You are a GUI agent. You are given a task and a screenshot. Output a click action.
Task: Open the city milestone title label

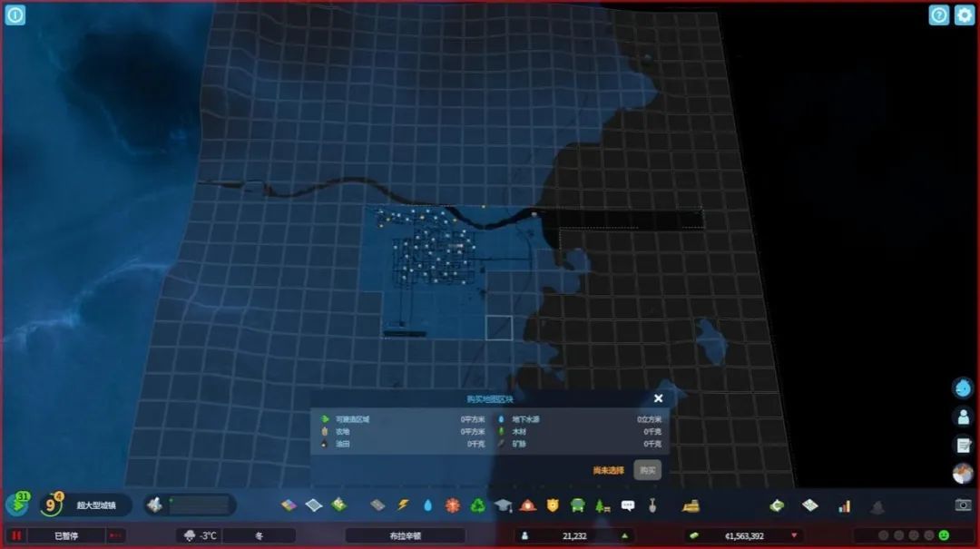click(96, 505)
